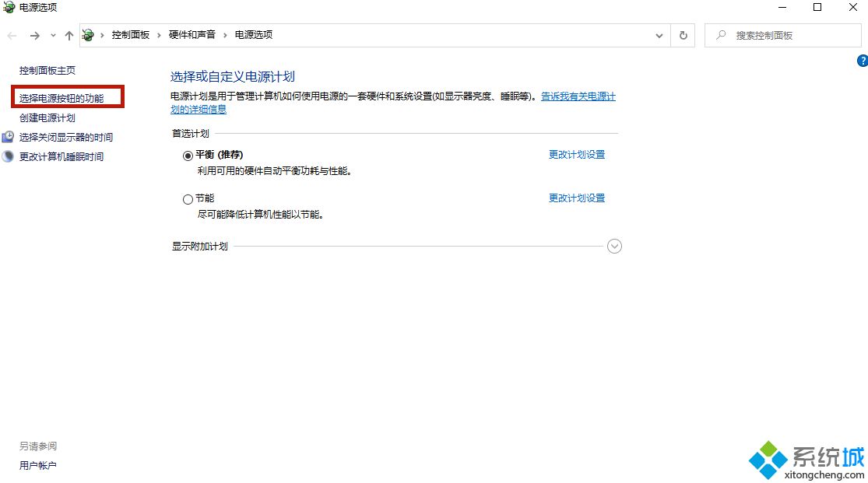The width and height of the screenshot is (868, 483).
Task: Open the address bar history dropdown
Action: click(659, 35)
